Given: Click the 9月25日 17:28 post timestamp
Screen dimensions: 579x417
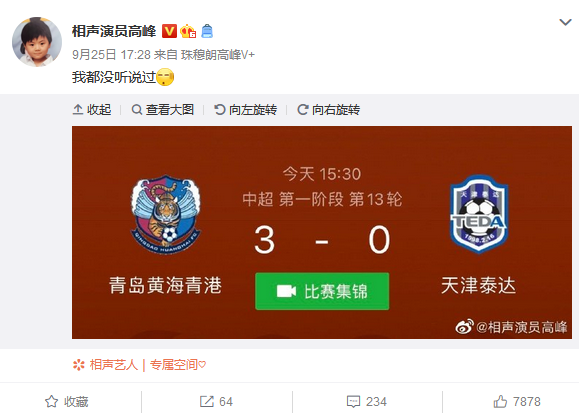Looking at the screenshot, I should (111, 55).
